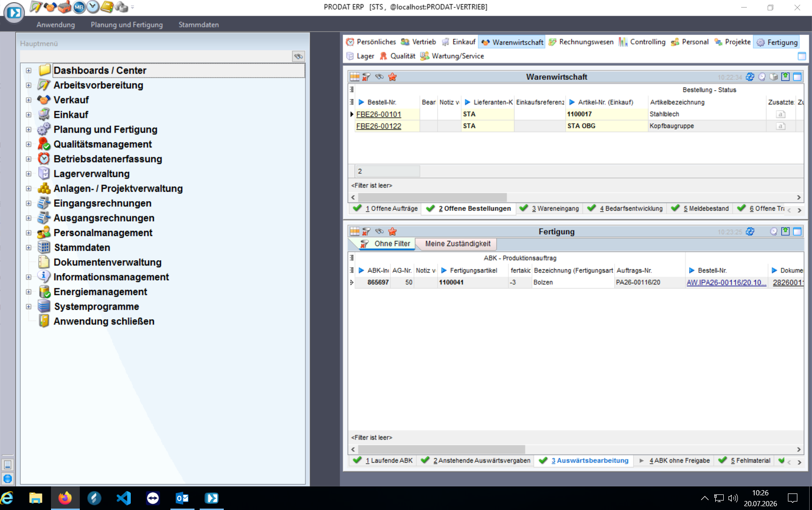This screenshot has width=812, height=510.
Task: Click the Zusatztext icon in the Kopfbaugruppe row
Action: (x=781, y=126)
